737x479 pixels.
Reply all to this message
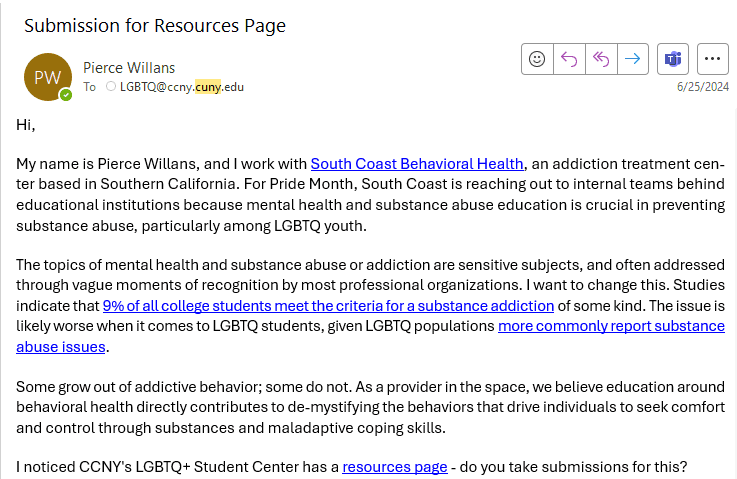pyautogui.click(x=601, y=59)
